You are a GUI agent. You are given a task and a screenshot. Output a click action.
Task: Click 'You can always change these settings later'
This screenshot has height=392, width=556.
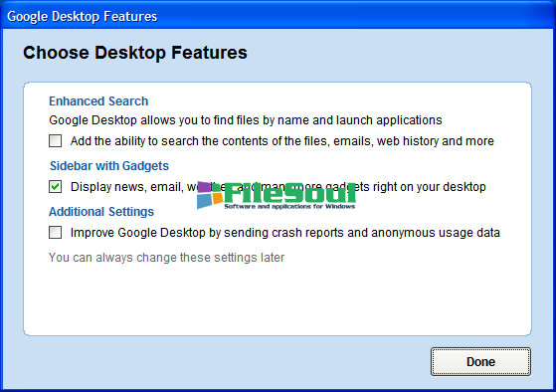tap(167, 258)
